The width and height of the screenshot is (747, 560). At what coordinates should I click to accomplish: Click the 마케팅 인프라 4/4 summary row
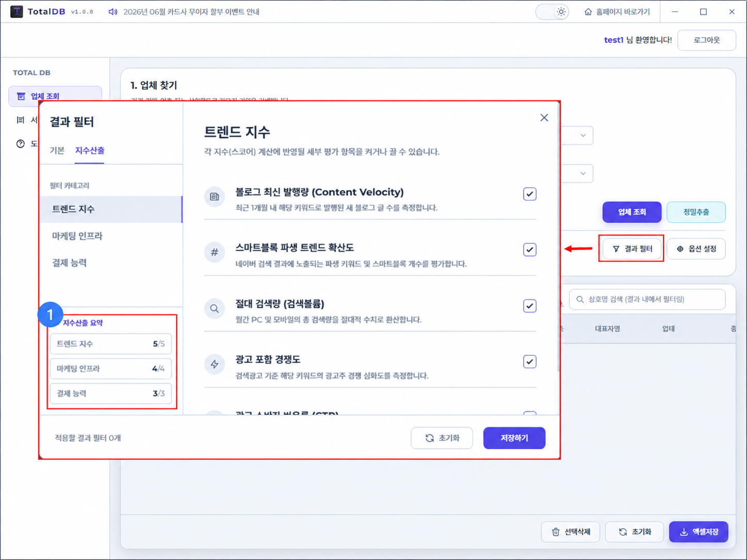111,369
